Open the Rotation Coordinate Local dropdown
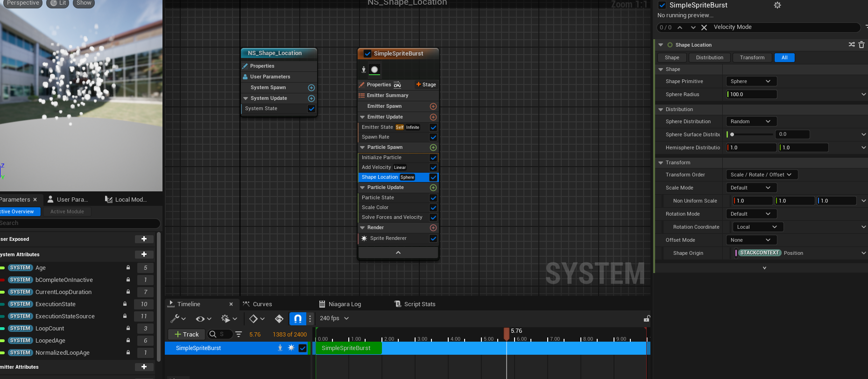868x379 pixels. [x=758, y=227]
